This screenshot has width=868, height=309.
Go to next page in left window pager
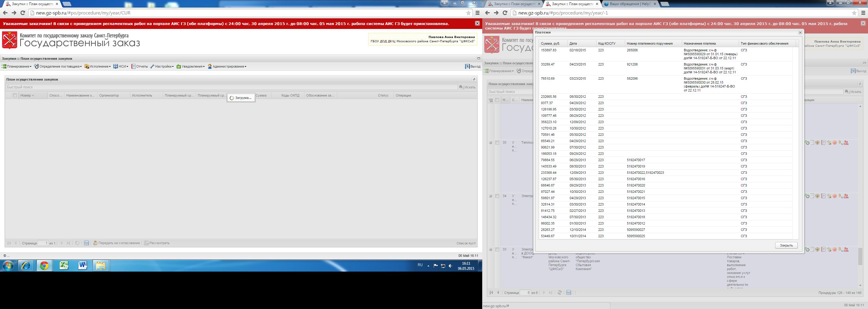(62, 243)
